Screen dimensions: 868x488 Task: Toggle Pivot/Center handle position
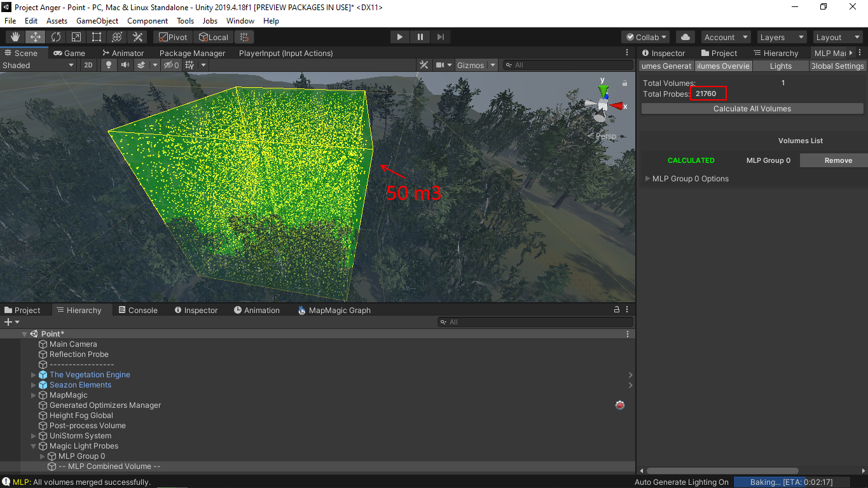(173, 37)
